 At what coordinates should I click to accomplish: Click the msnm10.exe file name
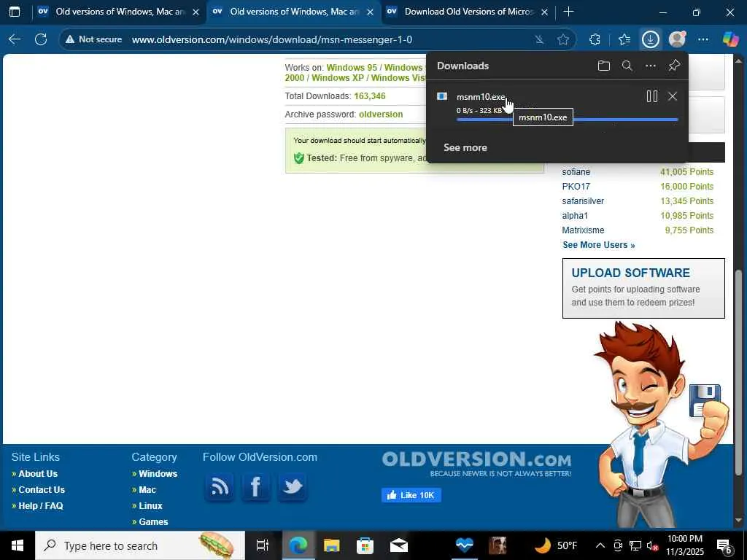(x=481, y=97)
